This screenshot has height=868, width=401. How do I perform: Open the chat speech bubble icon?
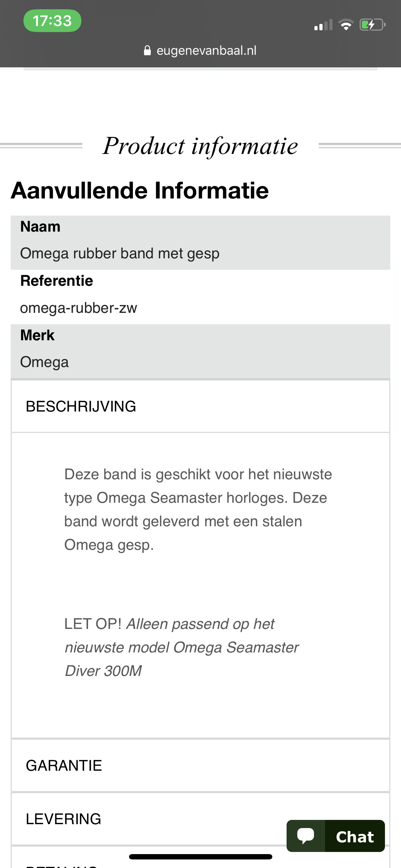pos(306,836)
